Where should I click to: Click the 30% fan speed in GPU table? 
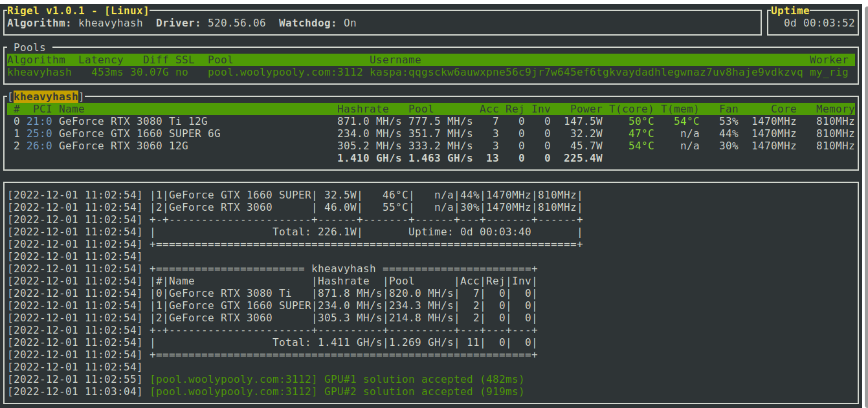729,145
